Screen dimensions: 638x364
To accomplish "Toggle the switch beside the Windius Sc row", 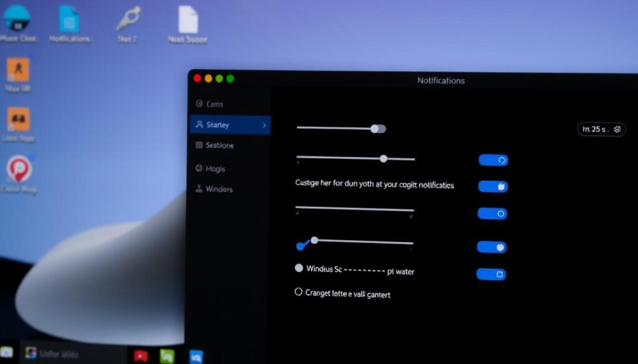I will tap(491, 274).
